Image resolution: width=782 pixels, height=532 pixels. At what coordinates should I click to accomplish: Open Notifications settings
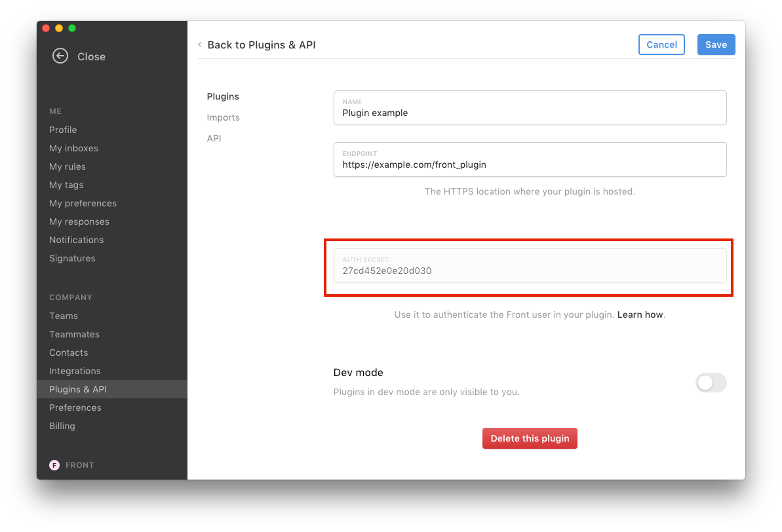coord(76,240)
